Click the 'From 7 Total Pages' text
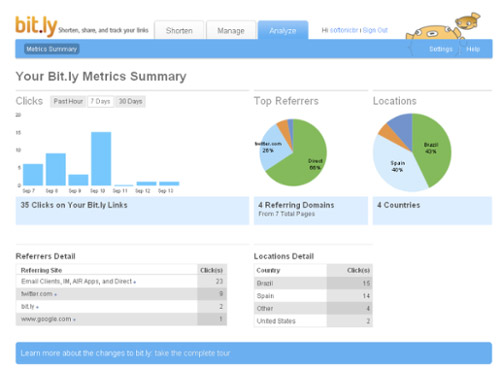500x368 pixels. [x=287, y=214]
